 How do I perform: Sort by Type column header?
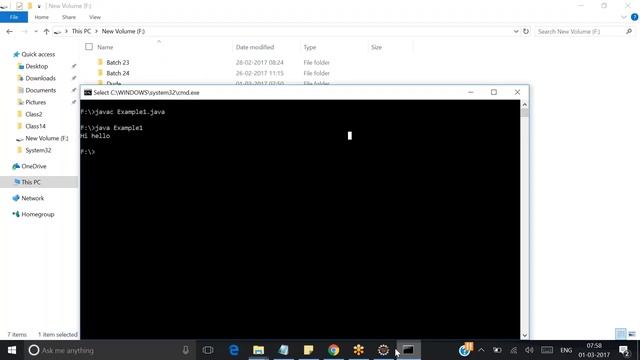click(309, 47)
